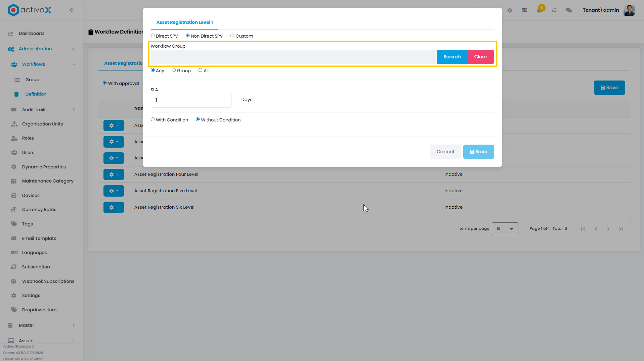Open gear dropdown for Asset Registration Five Level
This screenshot has height=361, width=644.
pyautogui.click(x=114, y=191)
